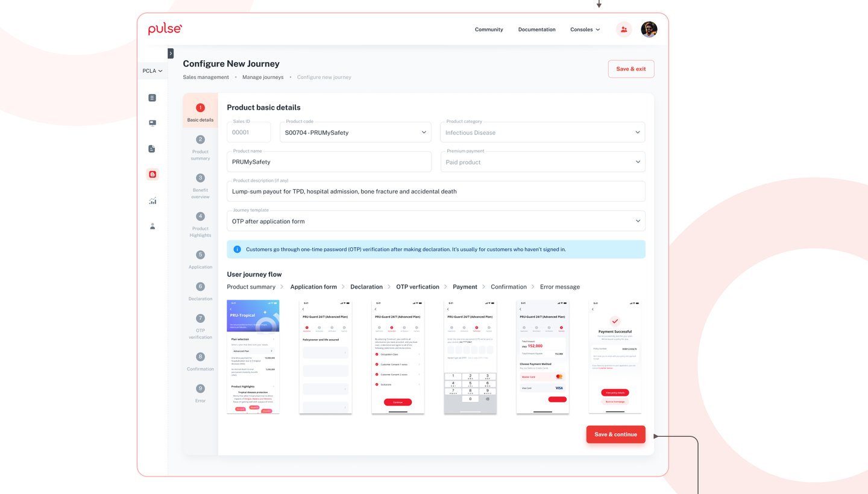Select step 7 OTP verification

[x=200, y=327]
